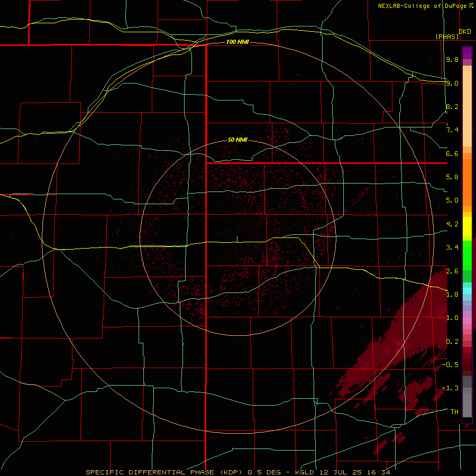Click the 12 JUL 25 16:34 timestamp
Image resolution: width=476 pixels, height=476 pixels.
pos(354,472)
